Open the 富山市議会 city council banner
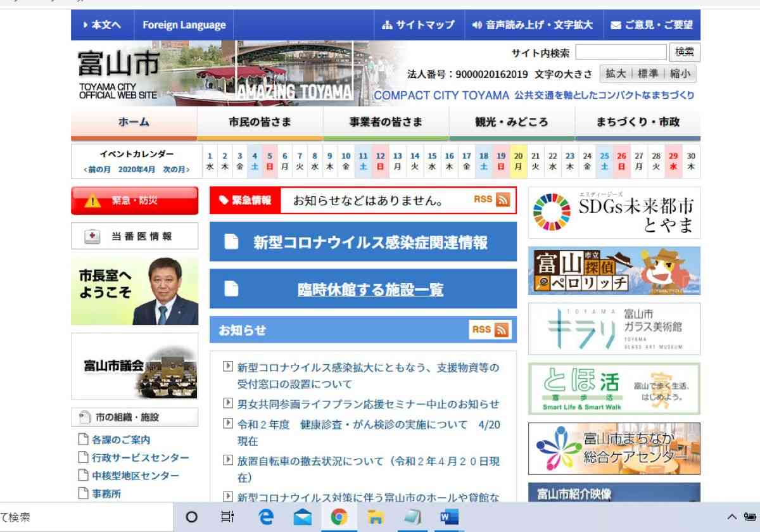760x532 pixels. 134,366
